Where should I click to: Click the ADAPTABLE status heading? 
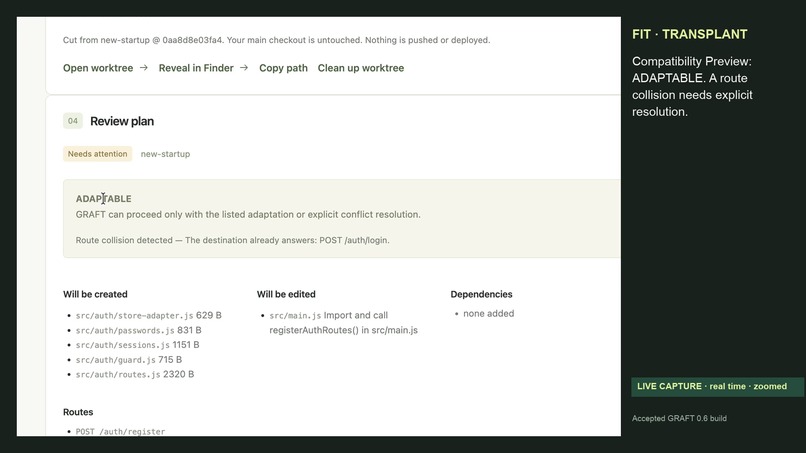click(103, 198)
